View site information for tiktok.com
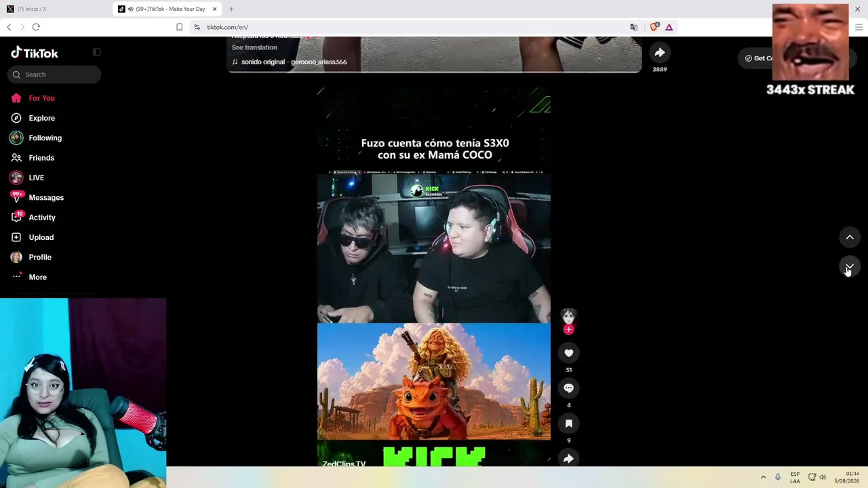The width and height of the screenshot is (868, 488). [197, 27]
